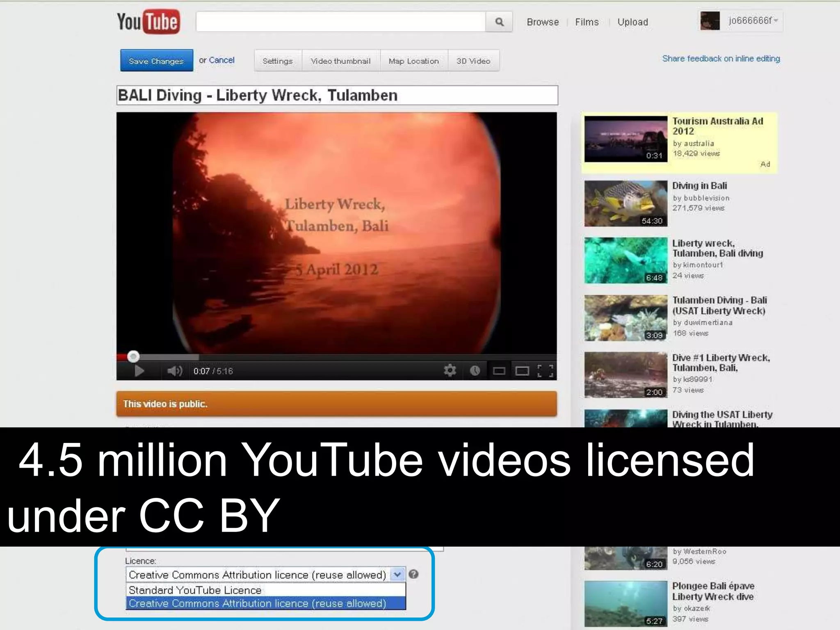This screenshot has width=840, height=630.
Task: Open Plongee Bali épave Liberty Wreck thumbnail
Action: [x=626, y=604]
